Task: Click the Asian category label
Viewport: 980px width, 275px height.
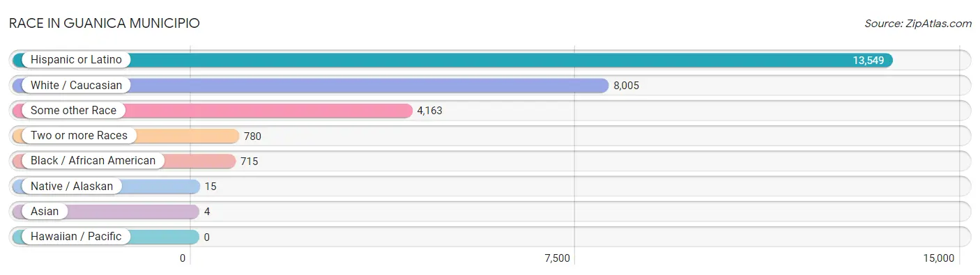Action: (x=45, y=211)
